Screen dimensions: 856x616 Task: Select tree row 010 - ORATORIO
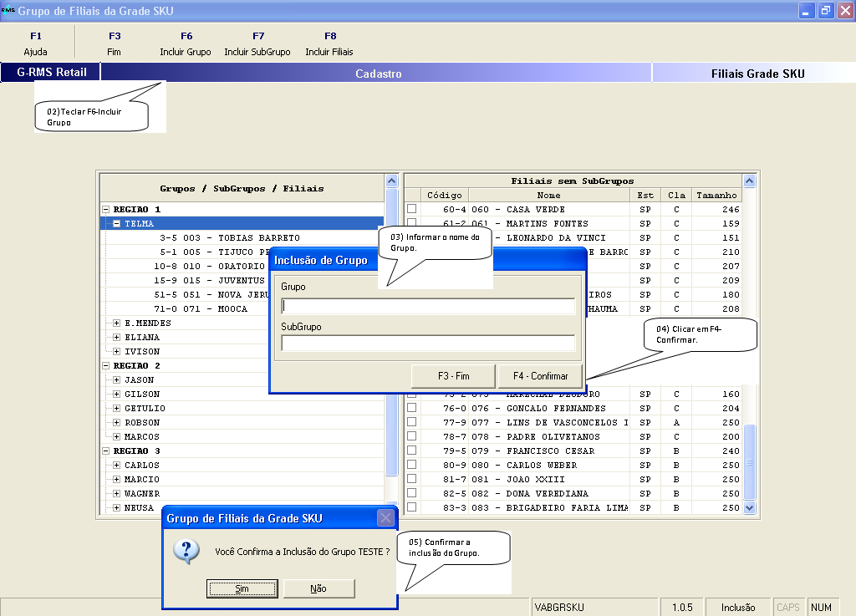pos(186,267)
